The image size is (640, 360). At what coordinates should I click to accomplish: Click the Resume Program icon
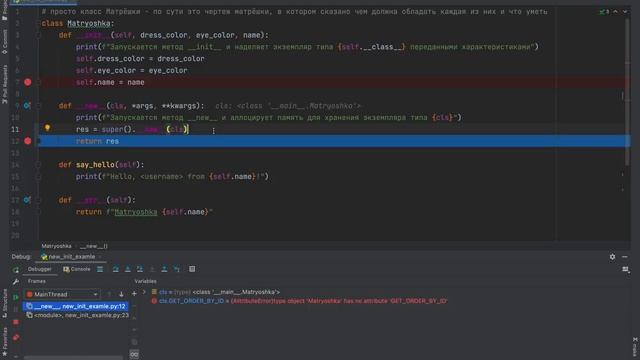[16, 297]
